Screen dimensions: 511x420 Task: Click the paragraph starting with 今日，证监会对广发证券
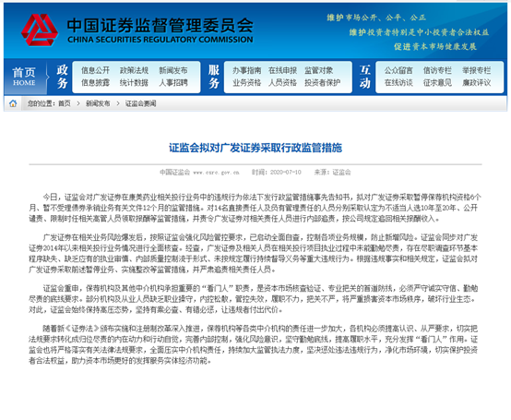[x=255, y=208]
